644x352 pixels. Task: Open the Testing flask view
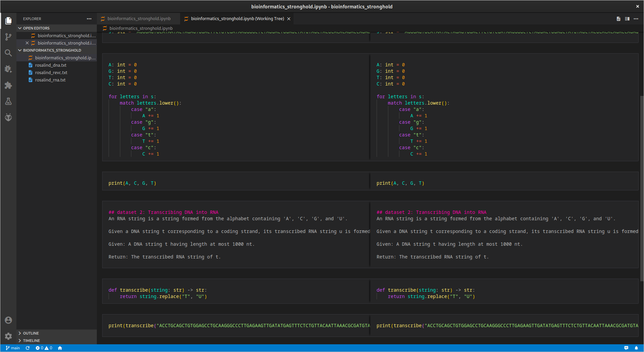pyautogui.click(x=8, y=101)
